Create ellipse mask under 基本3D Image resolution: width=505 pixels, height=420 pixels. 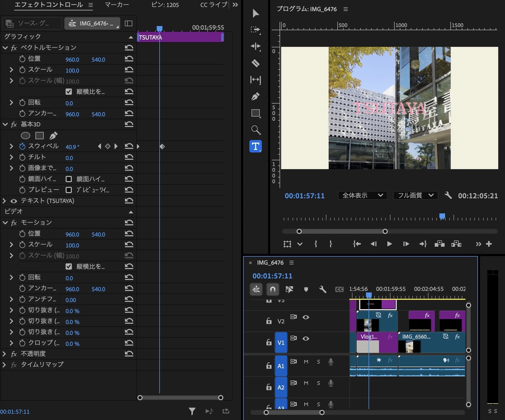(x=26, y=136)
